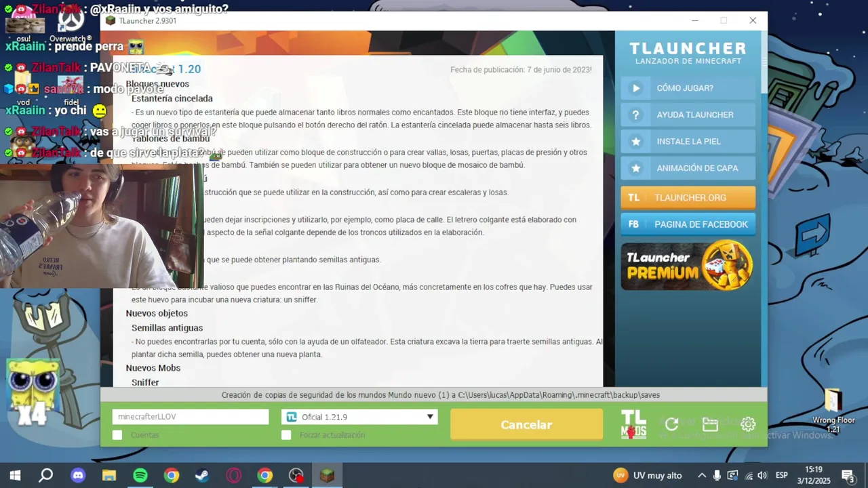Click the clock showing 15:19
868x488 pixels.
coord(814,470)
